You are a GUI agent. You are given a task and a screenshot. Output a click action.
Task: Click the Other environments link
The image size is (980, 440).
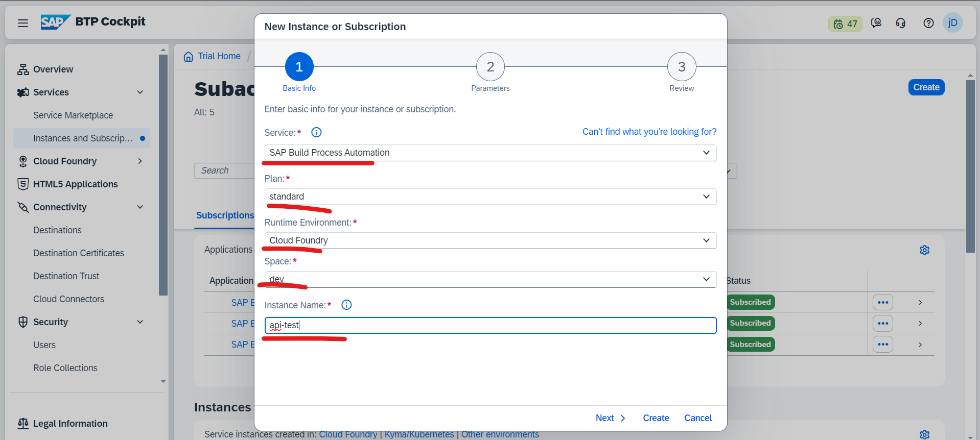pyautogui.click(x=500, y=434)
